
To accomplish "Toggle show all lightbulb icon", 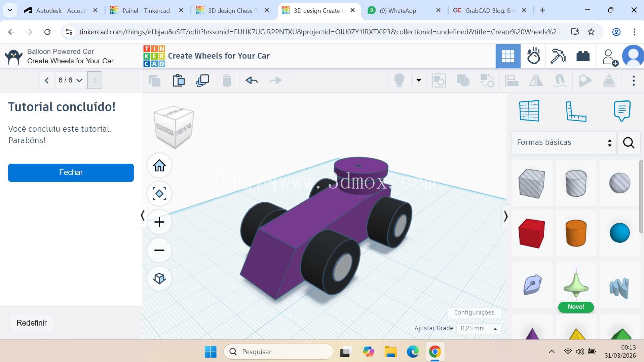I will [399, 80].
